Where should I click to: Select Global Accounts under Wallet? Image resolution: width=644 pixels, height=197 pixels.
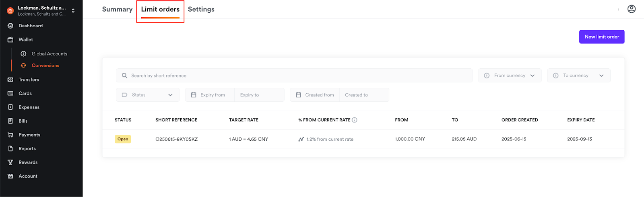pyautogui.click(x=49, y=54)
